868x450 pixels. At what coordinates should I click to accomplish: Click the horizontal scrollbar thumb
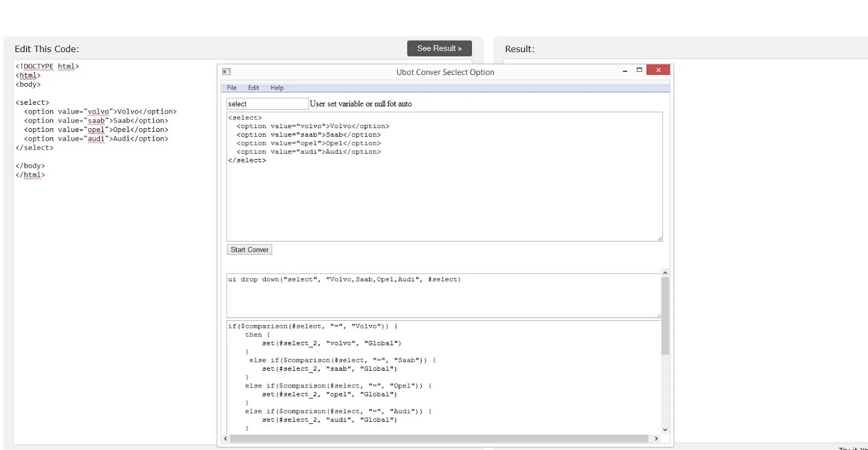[x=439, y=438]
